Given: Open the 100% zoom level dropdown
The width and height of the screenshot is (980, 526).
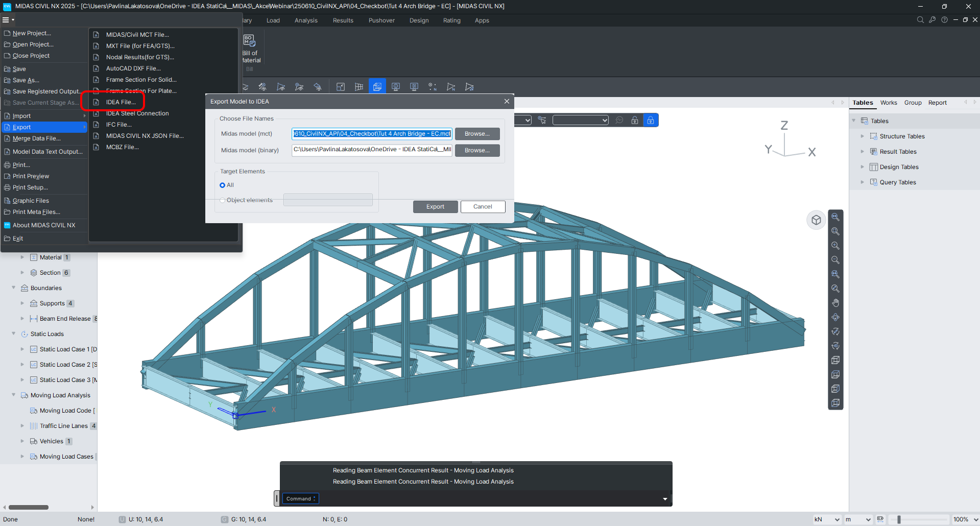Looking at the screenshot, I should (x=965, y=519).
